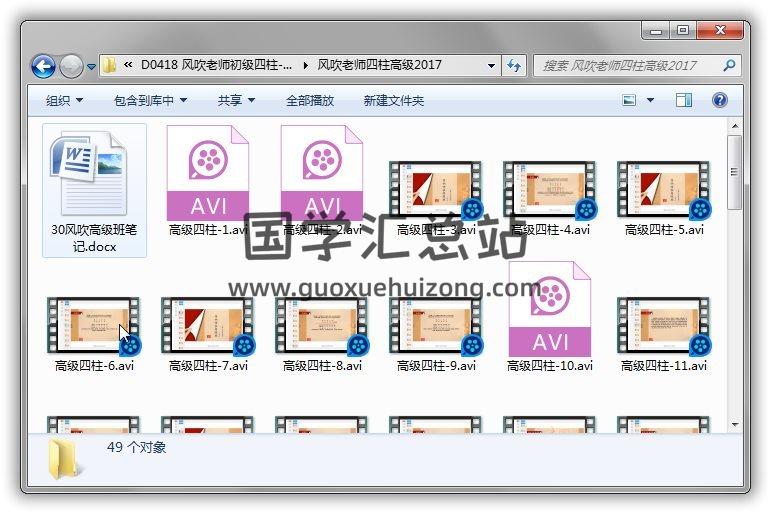Click the 高级四柱-8.avi file name
771x514 pixels.
click(322, 365)
